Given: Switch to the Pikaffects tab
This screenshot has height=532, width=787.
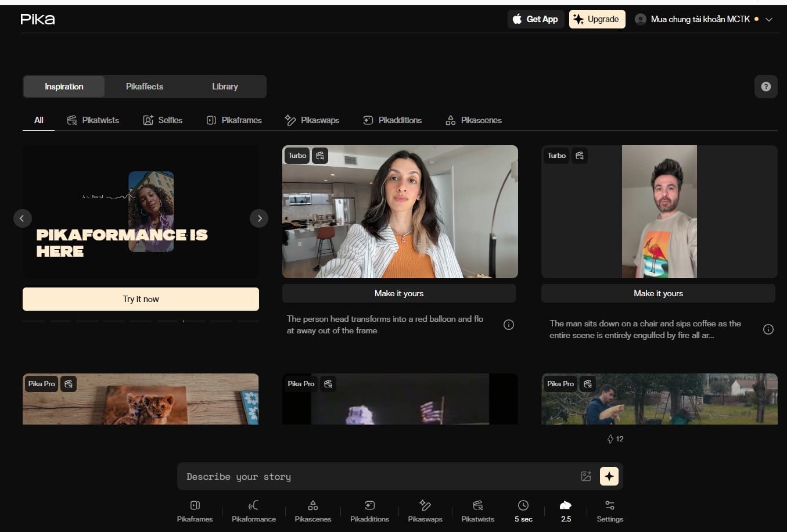Looking at the screenshot, I should [x=145, y=87].
